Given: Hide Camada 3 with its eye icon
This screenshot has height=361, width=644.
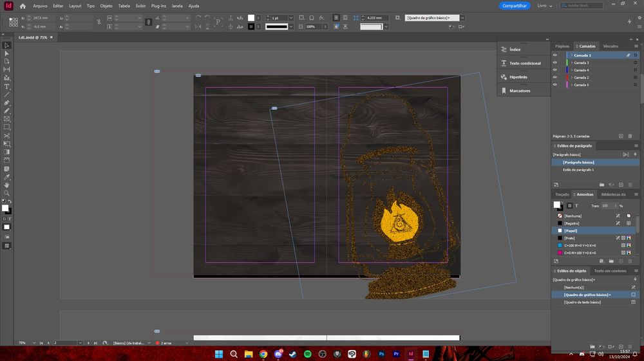Looking at the screenshot, I should tap(555, 62).
